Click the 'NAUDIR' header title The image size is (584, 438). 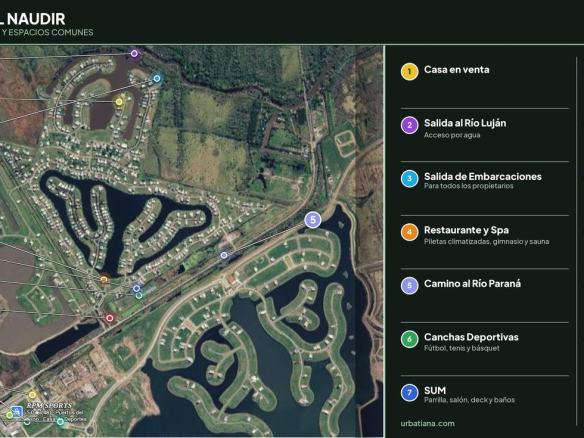click(36, 19)
